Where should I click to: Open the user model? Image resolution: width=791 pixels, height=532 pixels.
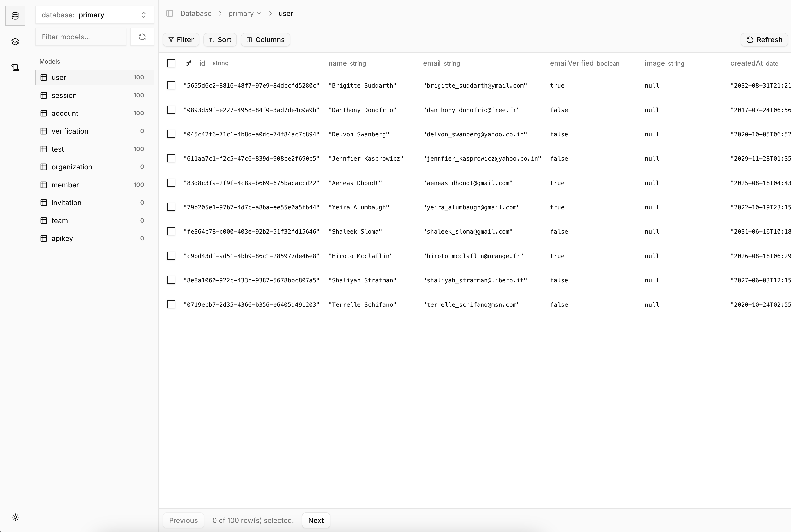point(95,77)
